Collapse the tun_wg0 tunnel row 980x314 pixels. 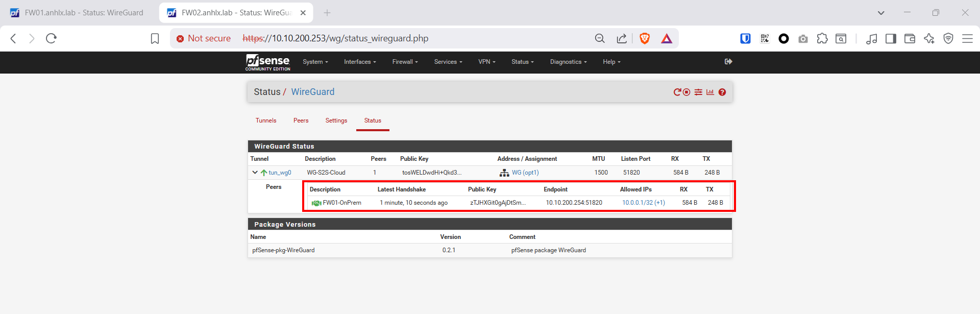tap(255, 173)
